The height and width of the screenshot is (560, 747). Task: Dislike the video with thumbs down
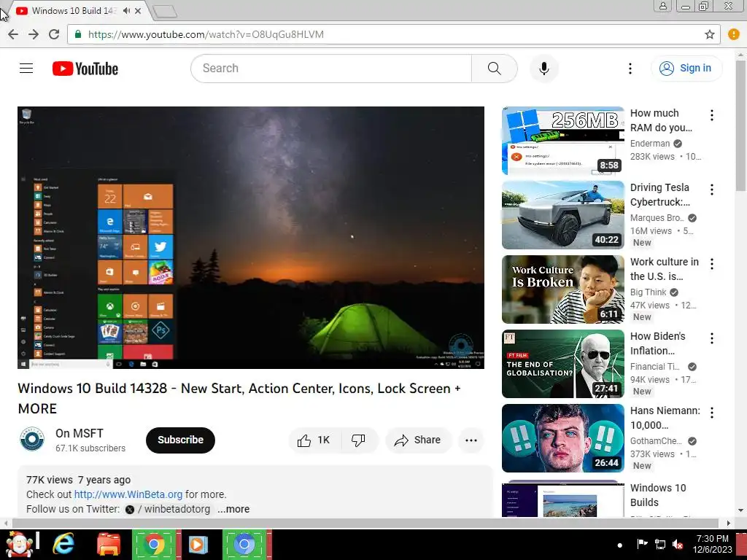pyautogui.click(x=358, y=440)
